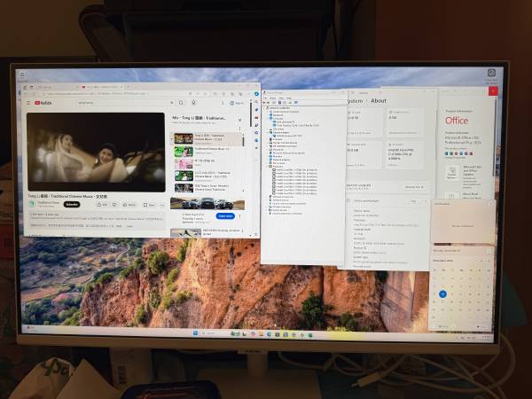The width and height of the screenshot is (532, 399).
Task: Share the current YouTube video
Action: (x=130, y=204)
